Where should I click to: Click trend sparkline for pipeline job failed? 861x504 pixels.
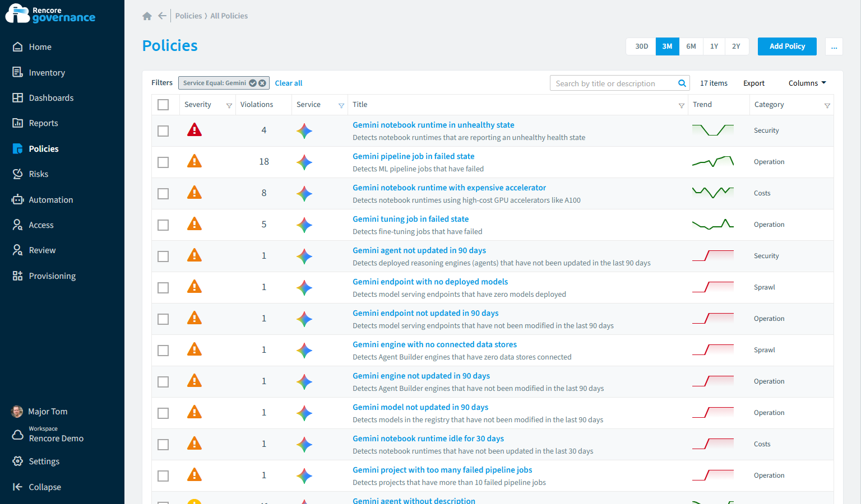point(713,162)
